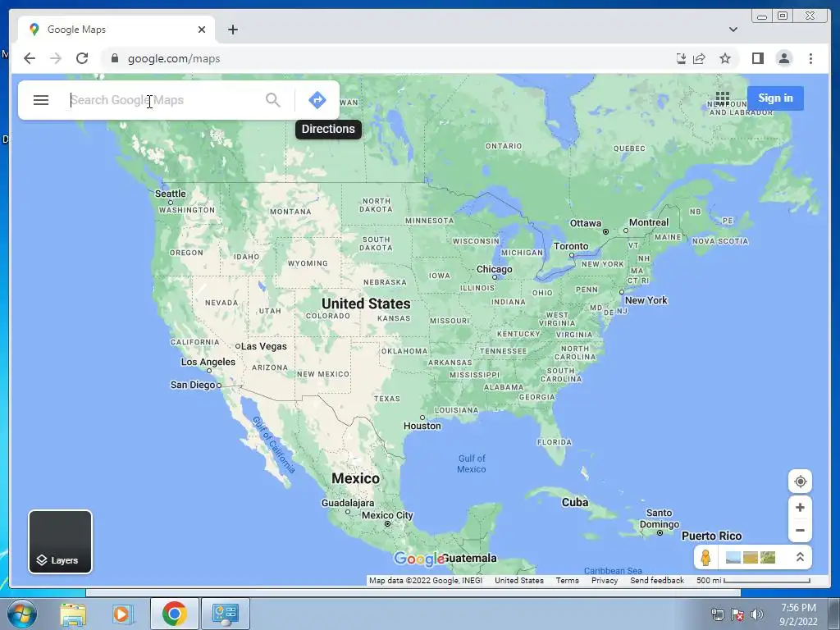Go forward in browser history
The width and height of the screenshot is (840, 630).
(x=56, y=58)
